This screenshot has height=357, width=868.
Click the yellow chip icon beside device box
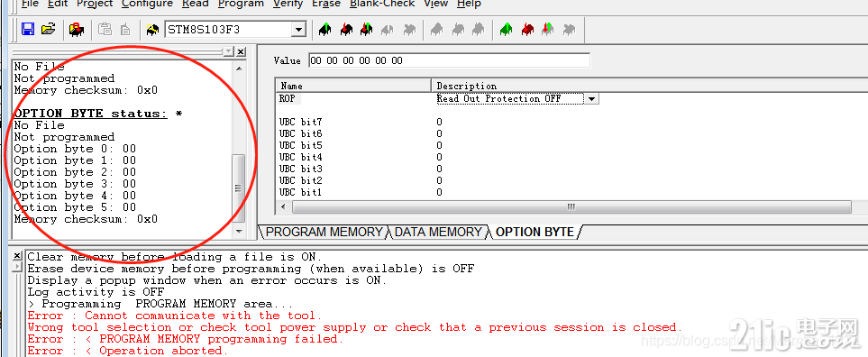152,30
